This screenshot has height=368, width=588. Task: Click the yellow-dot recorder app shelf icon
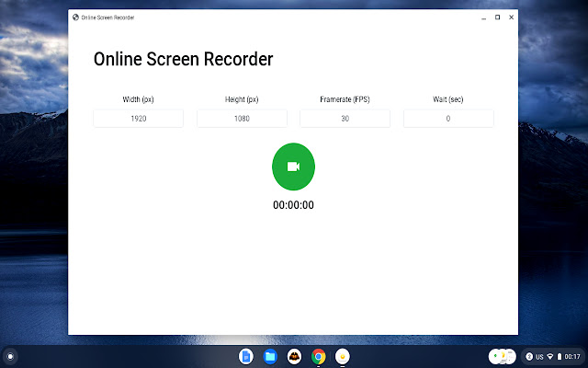click(343, 356)
